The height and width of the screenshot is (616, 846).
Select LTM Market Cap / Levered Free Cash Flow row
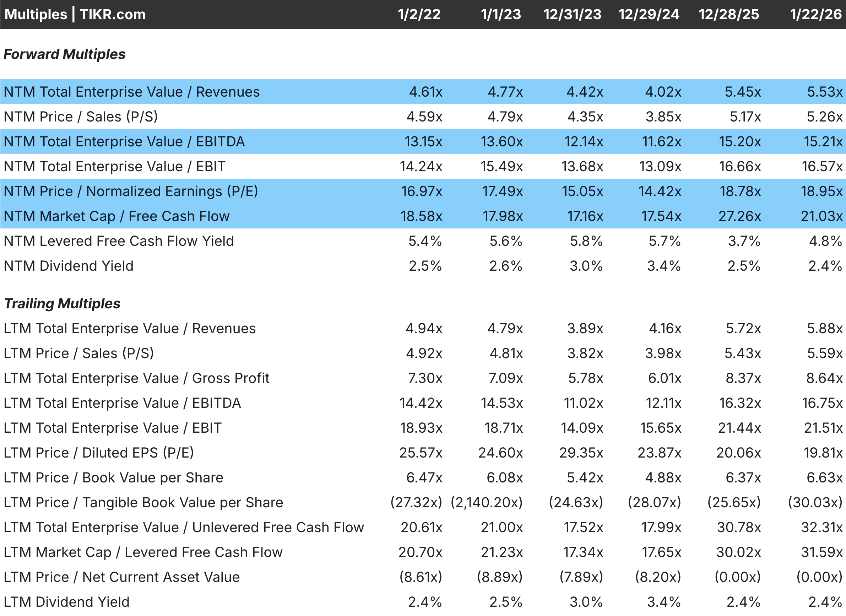coord(143,552)
